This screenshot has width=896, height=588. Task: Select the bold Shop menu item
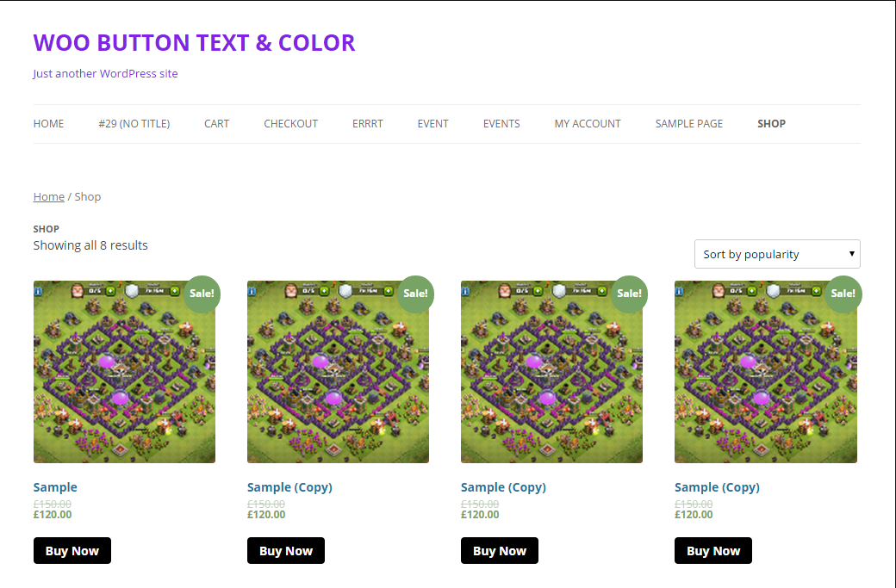click(x=771, y=124)
